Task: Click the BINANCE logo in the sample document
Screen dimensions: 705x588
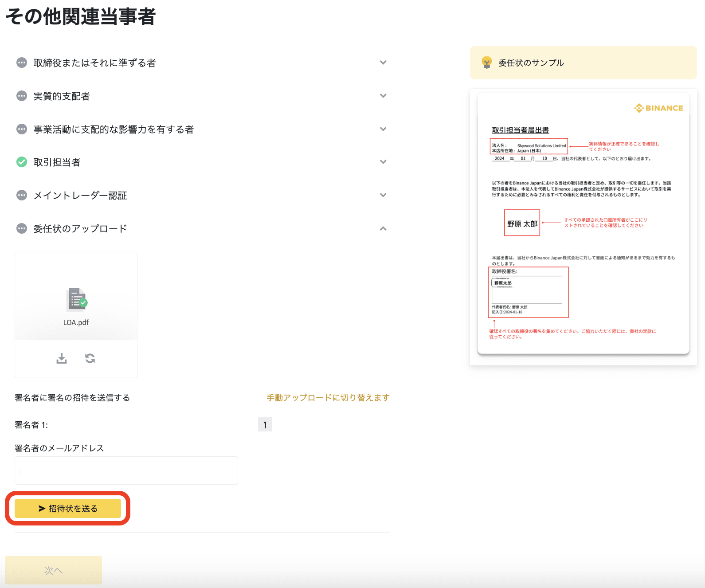Action: 658,108
